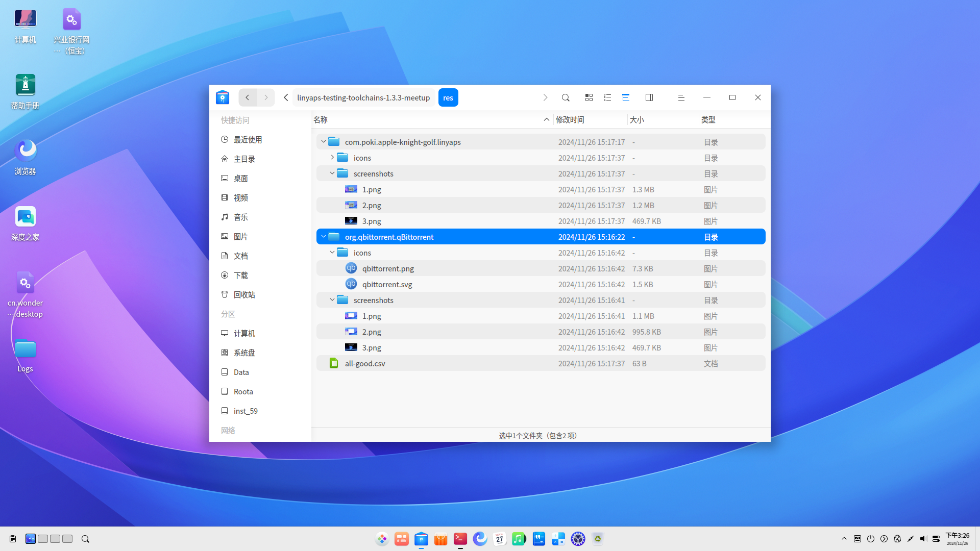The height and width of the screenshot is (551, 980).
Task: Click linyaps-testing-toolchains-1.3.3-meetup breadcrumb
Action: (363, 97)
